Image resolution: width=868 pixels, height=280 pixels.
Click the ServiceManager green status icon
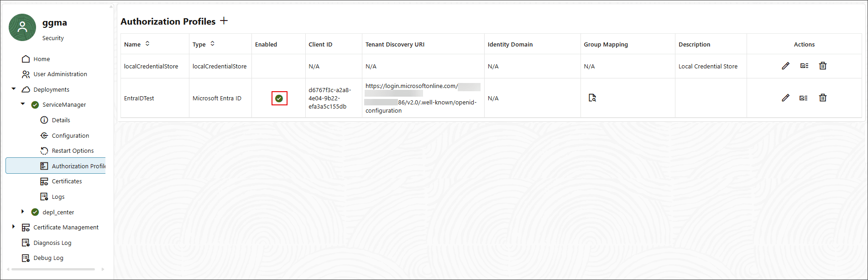click(35, 105)
